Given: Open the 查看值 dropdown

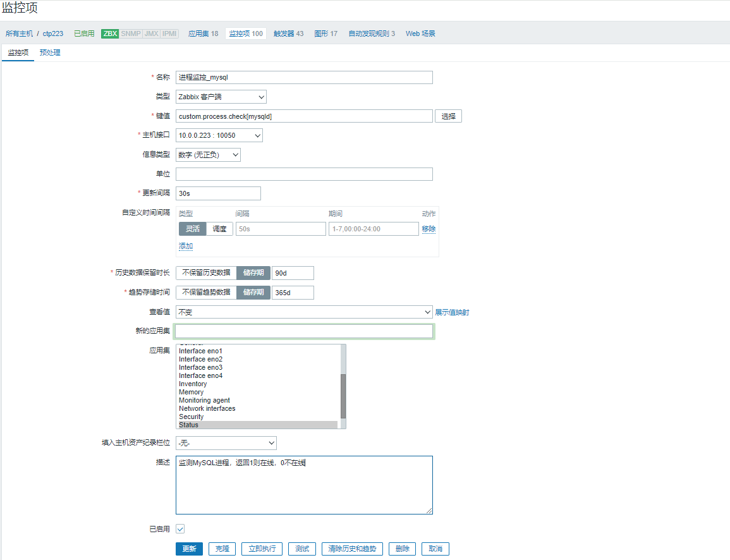Looking at the screenshot, I should 304,312.
